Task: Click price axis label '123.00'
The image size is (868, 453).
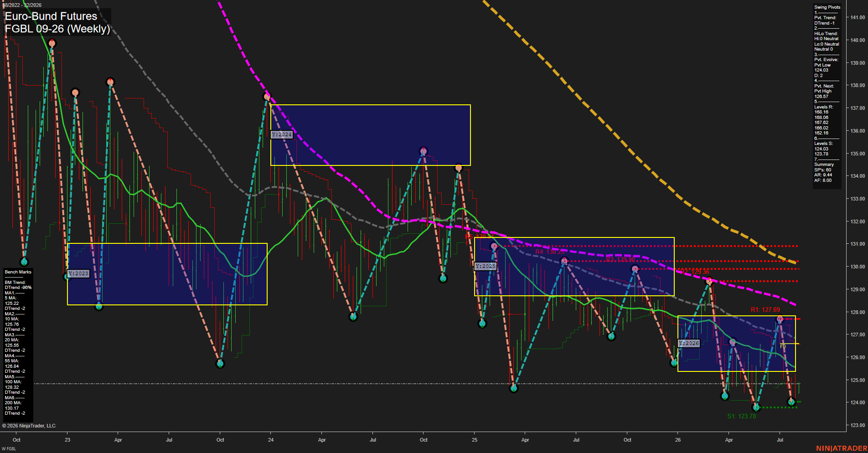Action: 857,425
